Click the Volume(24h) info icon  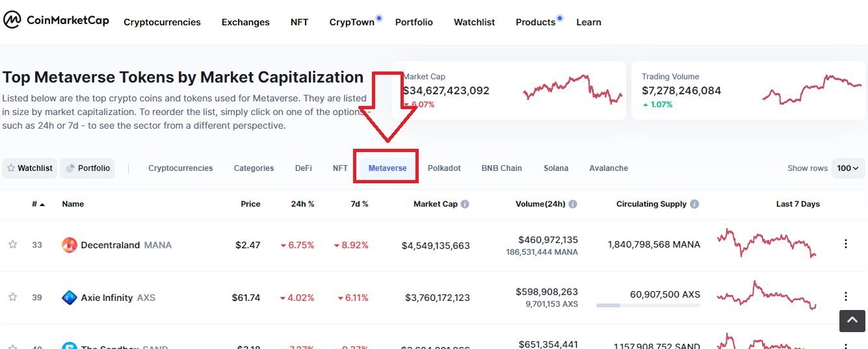click(573, 204)
